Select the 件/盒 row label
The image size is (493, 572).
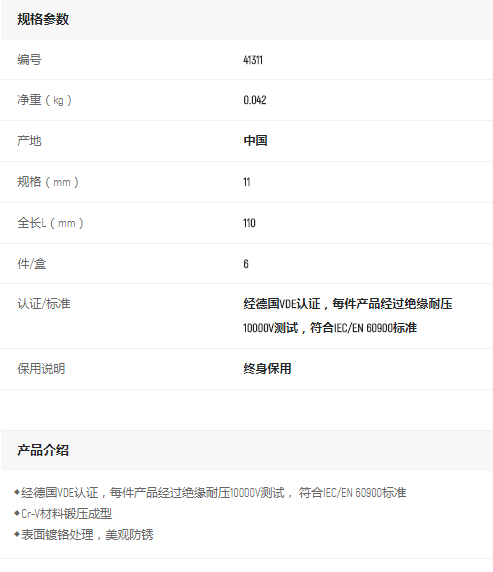pyautogui.click(x=32, y=264)
